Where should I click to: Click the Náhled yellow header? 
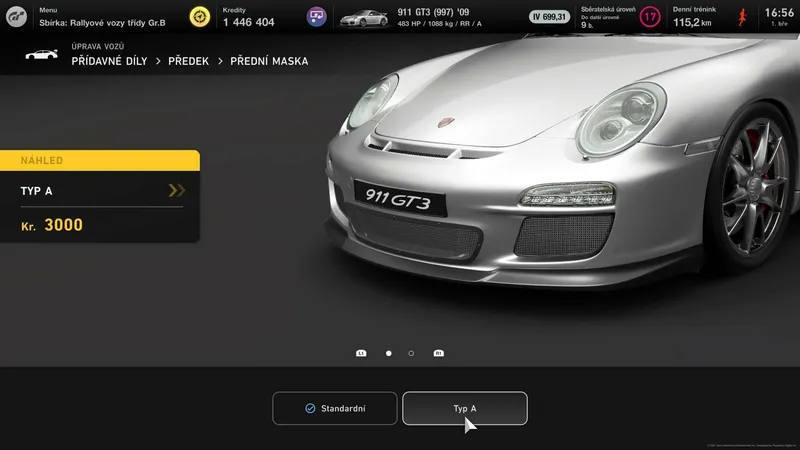pyautogui.click(x=100, y=160)
